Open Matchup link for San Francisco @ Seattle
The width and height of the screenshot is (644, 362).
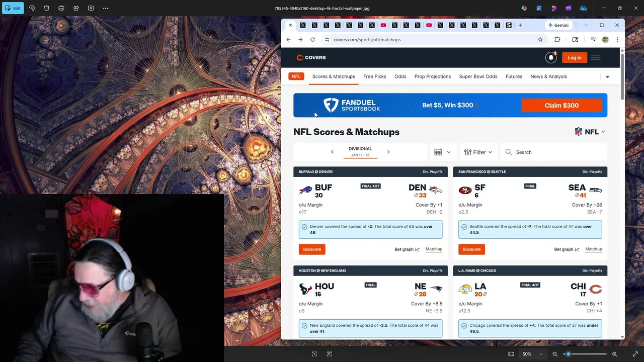[x=594, y=249]
